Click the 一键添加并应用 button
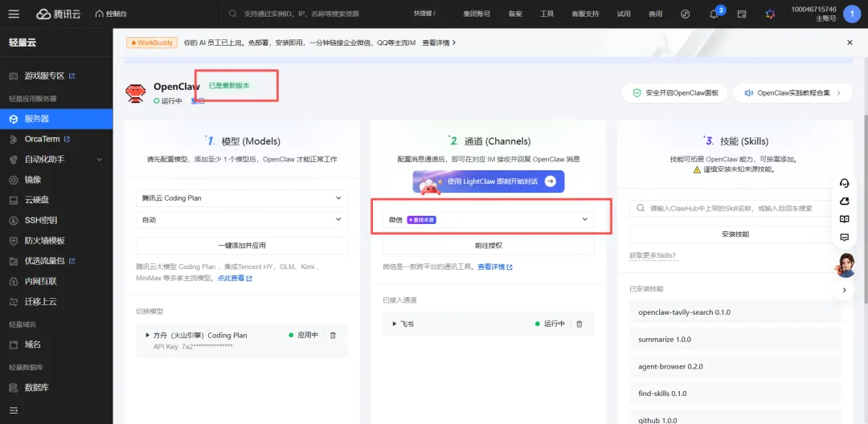Viewport: 868px width, 424px height. coord(242,246)
